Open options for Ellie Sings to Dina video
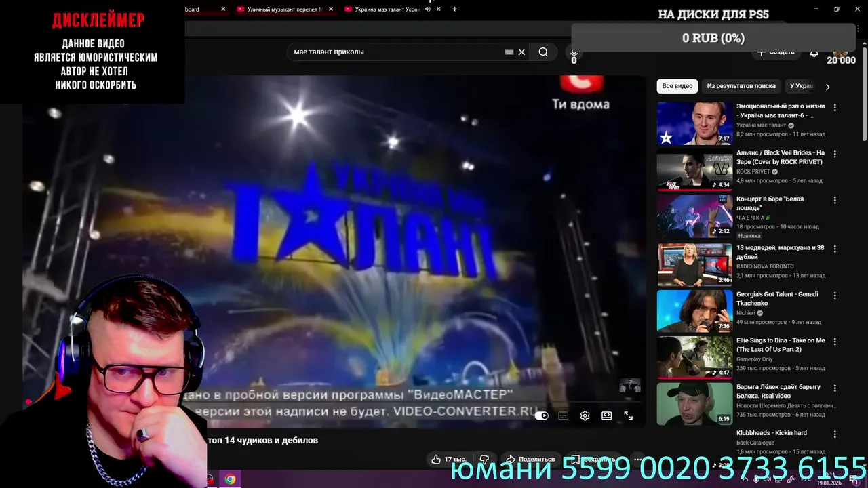 click(x=835, y=342)
